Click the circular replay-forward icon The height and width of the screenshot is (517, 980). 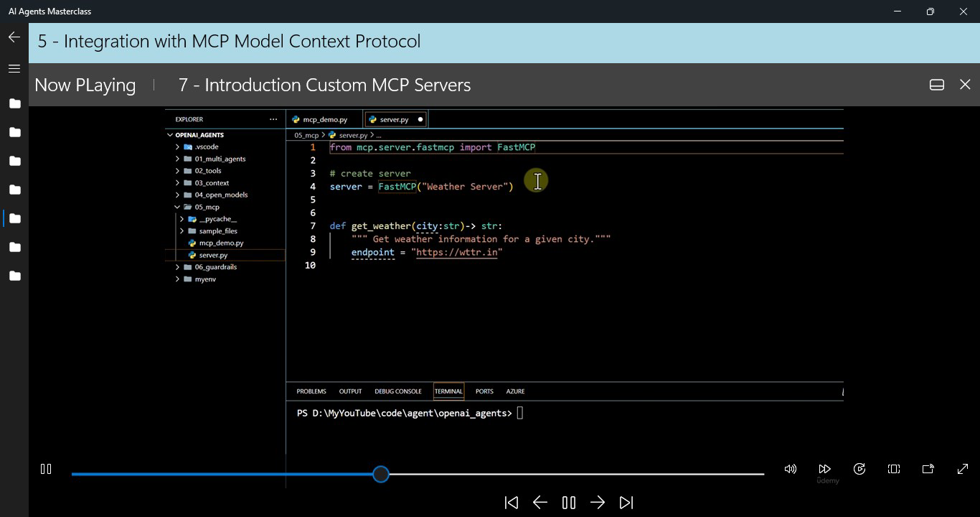[859, 469]
